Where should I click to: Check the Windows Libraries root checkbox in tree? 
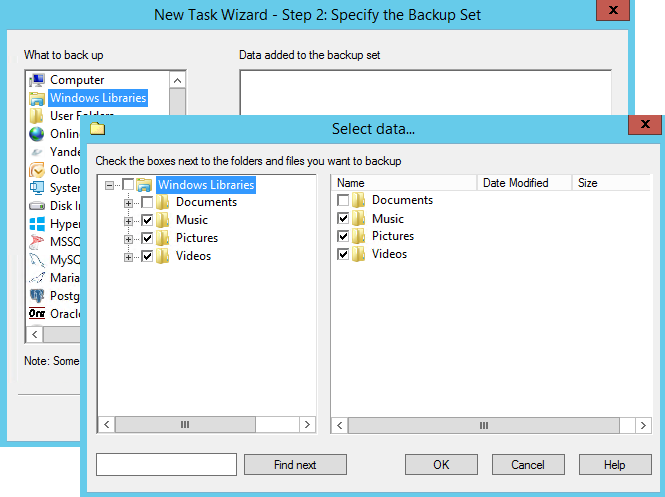pyautogui.click(x=128, y=184)
